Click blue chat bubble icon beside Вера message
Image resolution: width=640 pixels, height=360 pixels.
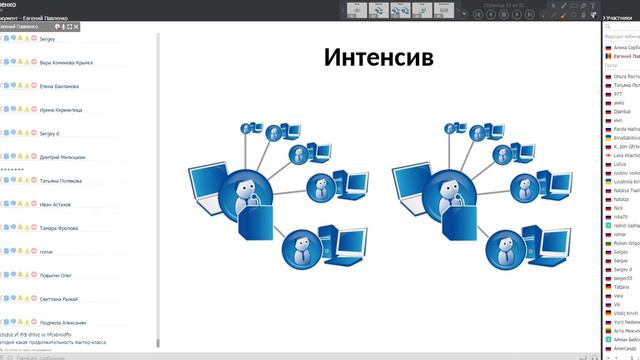(x=13, y=62)
